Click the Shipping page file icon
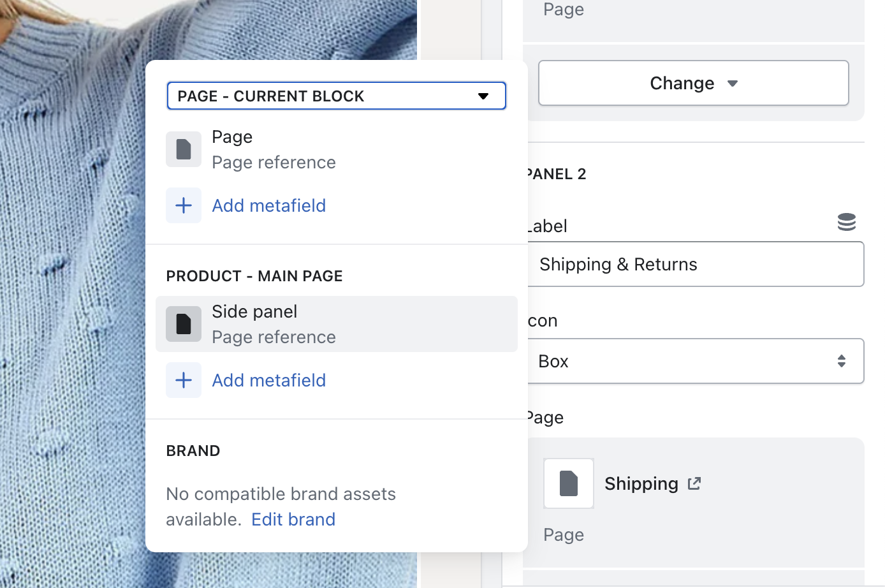The height and width of the screenshot is (588, 885). click(x=568, y=483)
